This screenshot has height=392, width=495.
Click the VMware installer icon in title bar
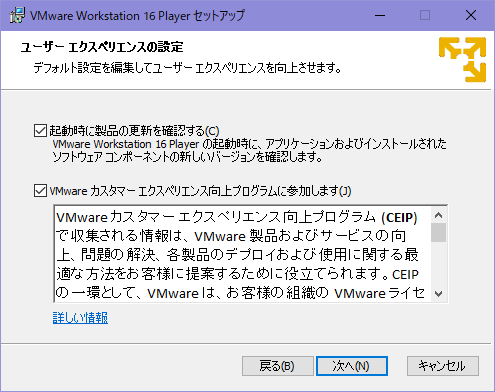[x=17, y=15]
